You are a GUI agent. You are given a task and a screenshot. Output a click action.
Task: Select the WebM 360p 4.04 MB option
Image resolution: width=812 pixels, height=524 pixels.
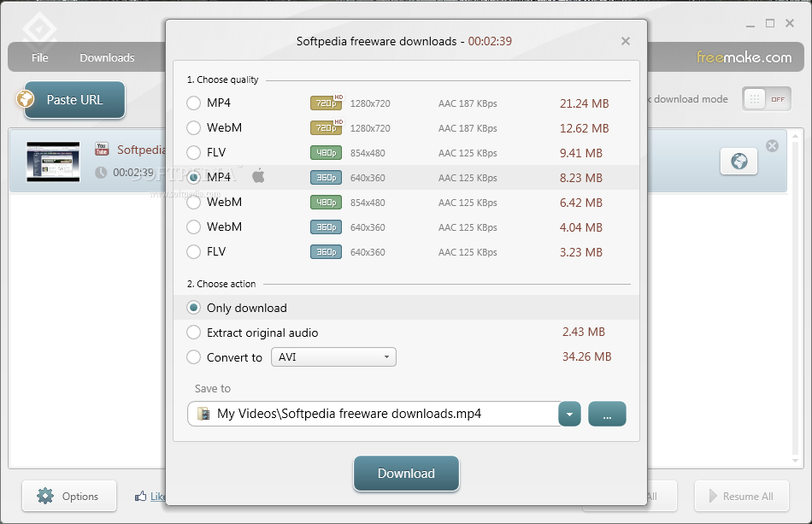194,227
